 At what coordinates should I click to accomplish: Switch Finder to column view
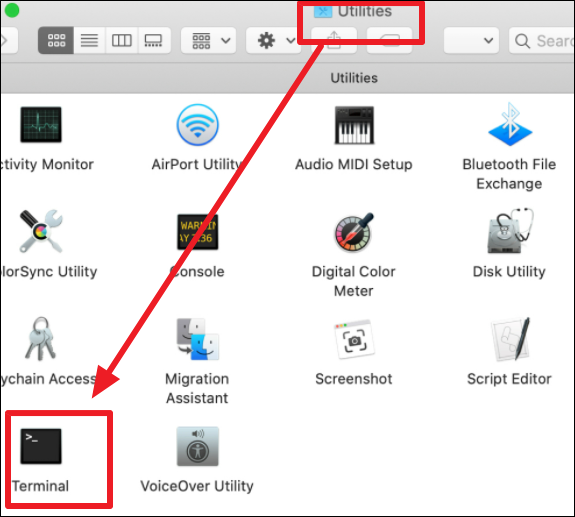[122, 40]
